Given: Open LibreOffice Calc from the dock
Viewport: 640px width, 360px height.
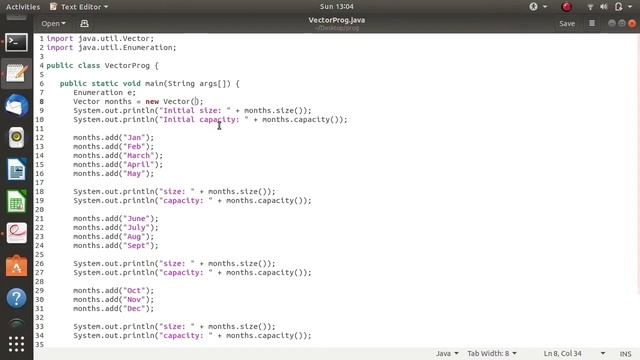Looking at the screenshot, I should pos(16,201).
